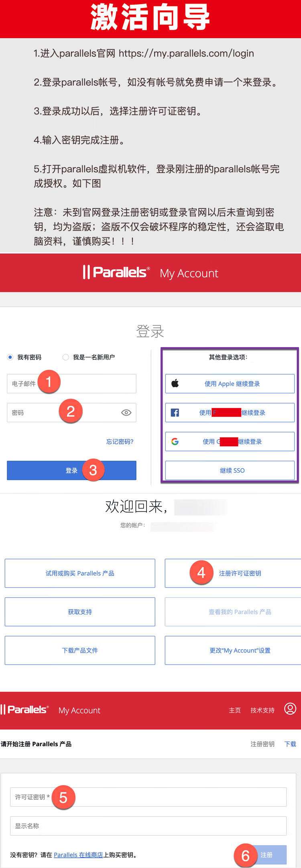
Task: Click the 获取支持 button
Action: point(80,612)
